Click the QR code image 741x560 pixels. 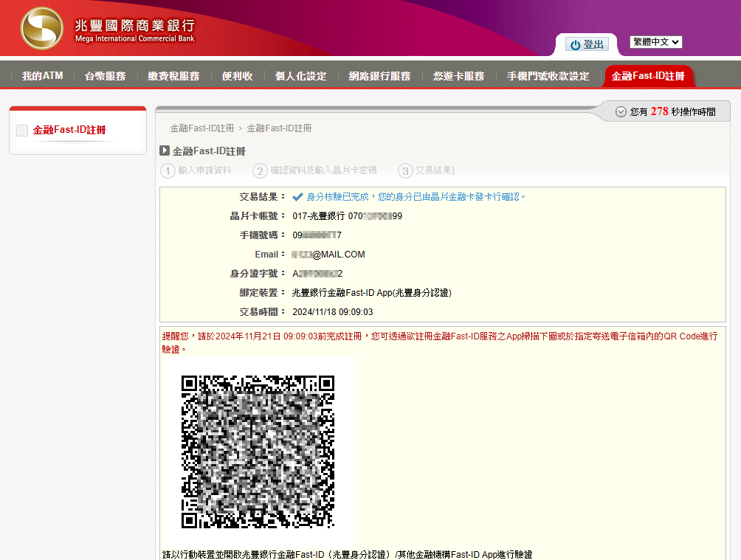click(x=258, y=452)
